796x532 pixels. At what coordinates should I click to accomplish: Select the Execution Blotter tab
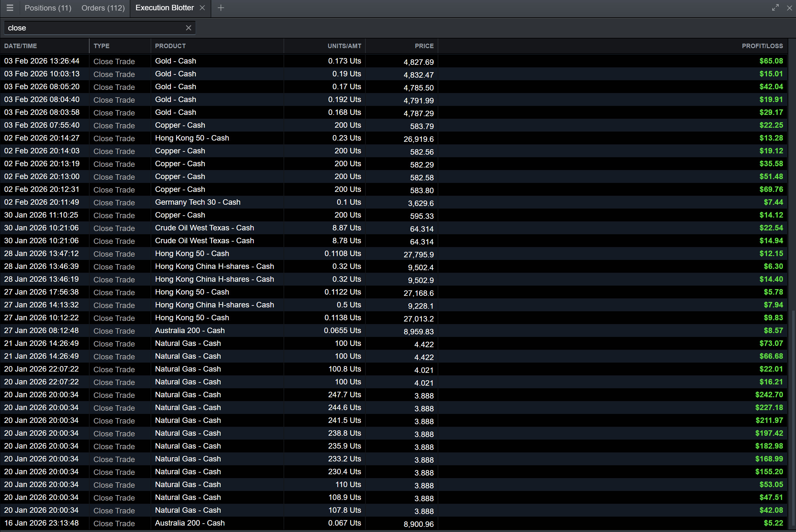pyautogui.click(x=165, y=8)
